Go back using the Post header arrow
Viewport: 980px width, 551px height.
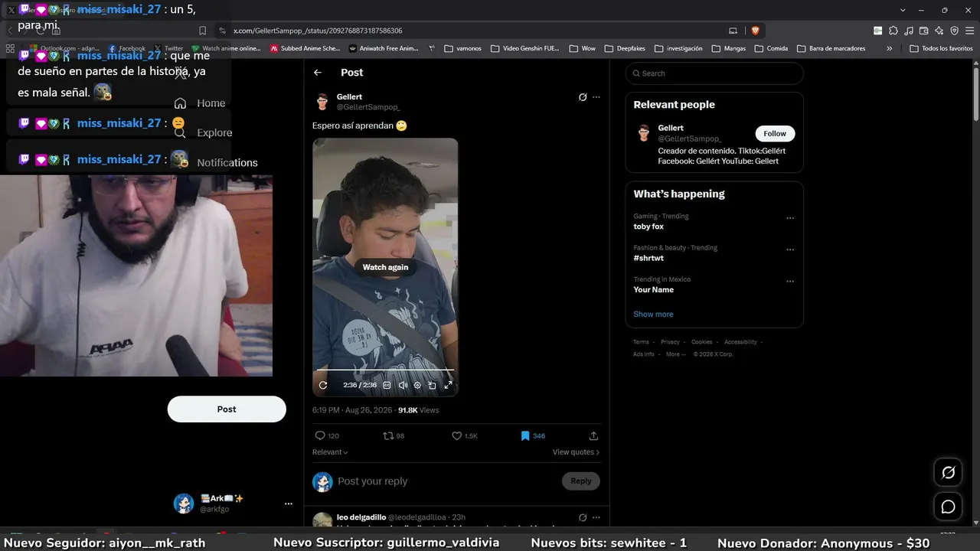[x=318, y=73]
